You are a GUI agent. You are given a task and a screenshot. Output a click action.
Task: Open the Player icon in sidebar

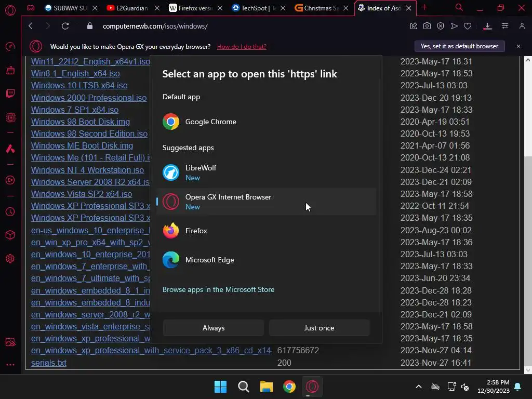(x=10, y=180)
